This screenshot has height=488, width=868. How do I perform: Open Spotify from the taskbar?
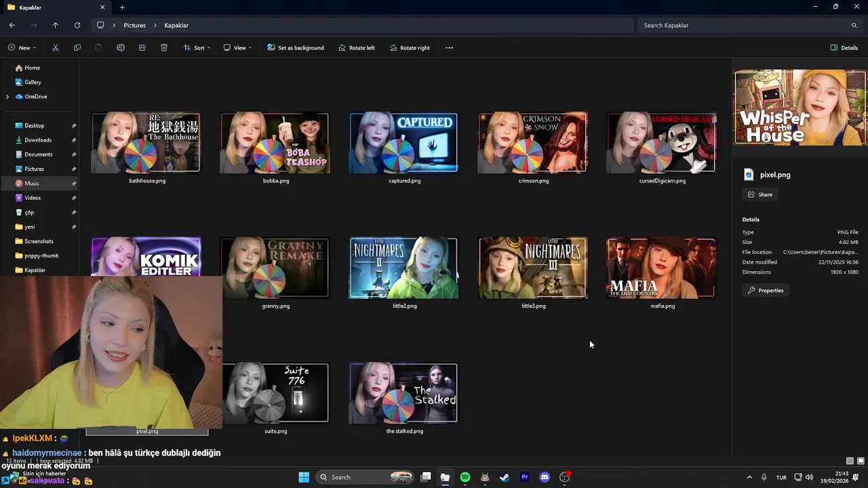tap(465, 477)
